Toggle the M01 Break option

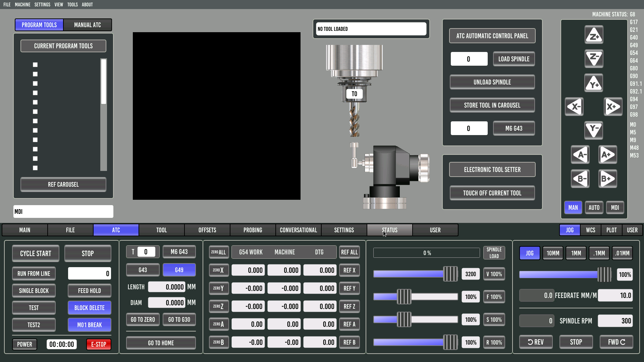point(89,325)
